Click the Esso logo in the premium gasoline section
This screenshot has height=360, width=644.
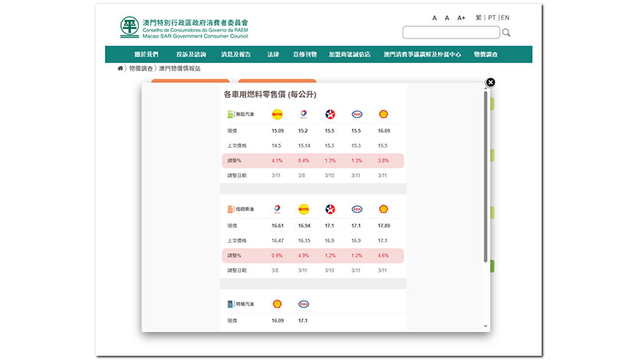pos(304,304)
